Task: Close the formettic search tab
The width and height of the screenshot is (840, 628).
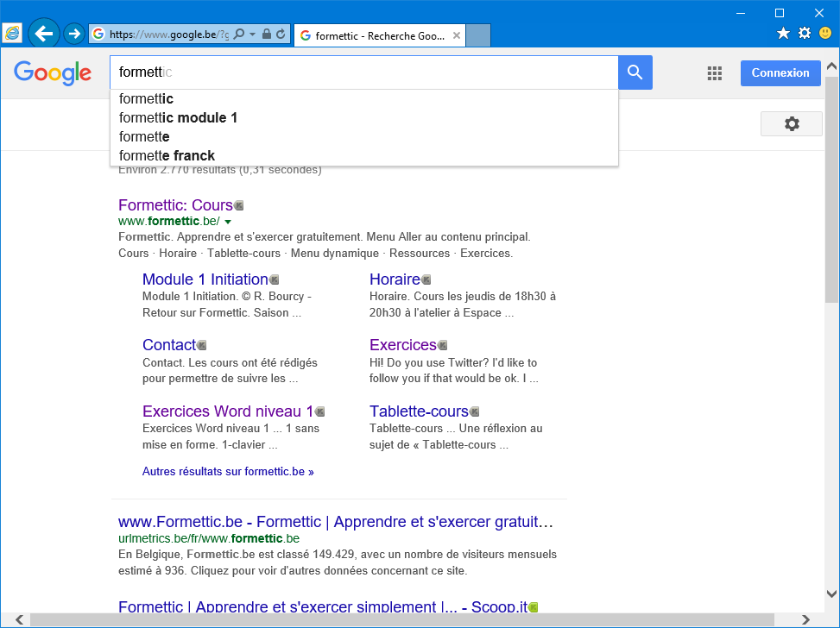Action: [457, 35]
